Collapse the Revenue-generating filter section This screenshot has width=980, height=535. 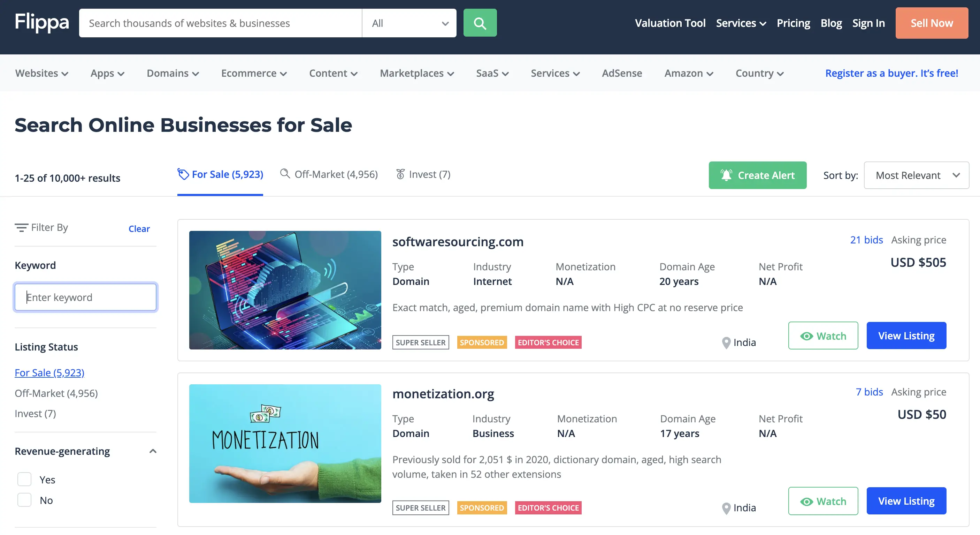(x=153, y=451)
